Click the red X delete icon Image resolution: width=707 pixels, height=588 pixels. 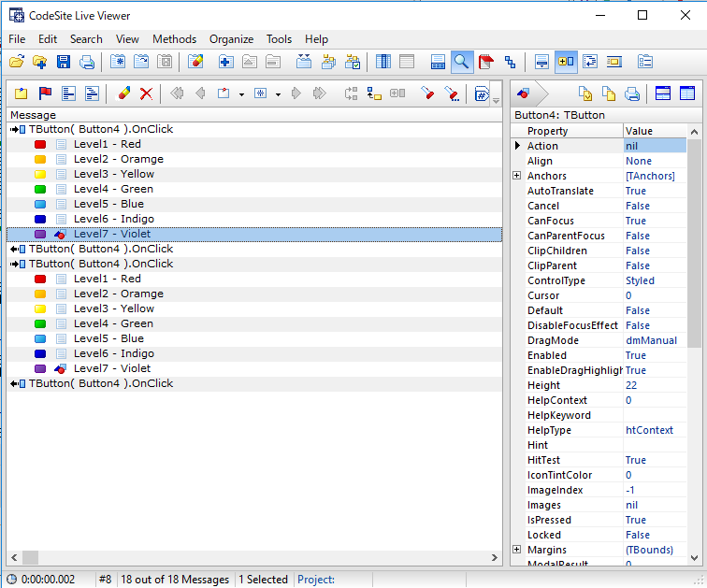[146, 93]
